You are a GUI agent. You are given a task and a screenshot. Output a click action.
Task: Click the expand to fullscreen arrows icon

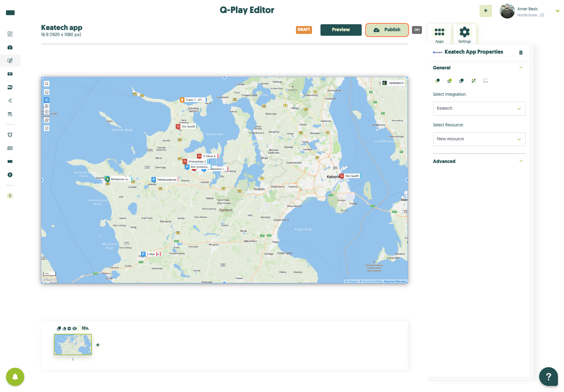(x=473, y=81)
